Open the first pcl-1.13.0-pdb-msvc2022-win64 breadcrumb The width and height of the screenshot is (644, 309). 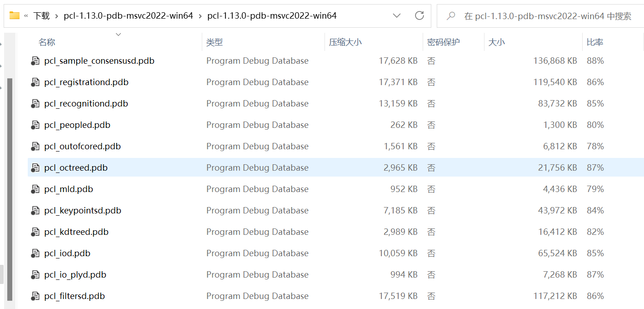tap(129, 16)
